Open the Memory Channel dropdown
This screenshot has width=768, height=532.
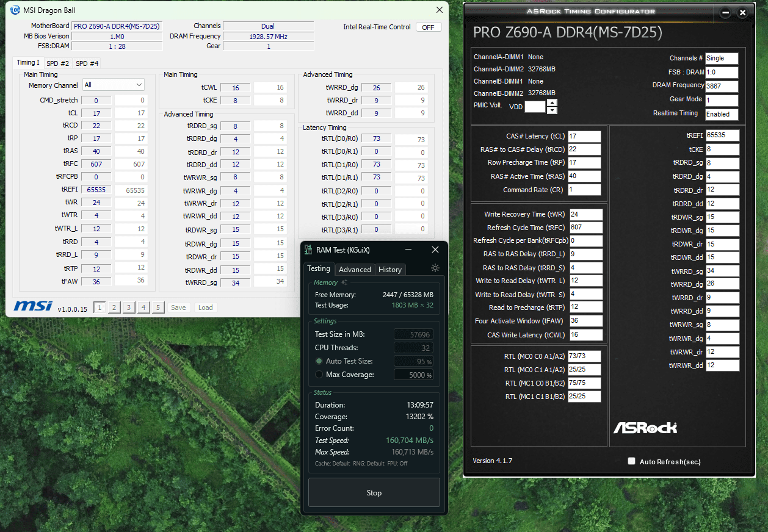pos(114,85)
